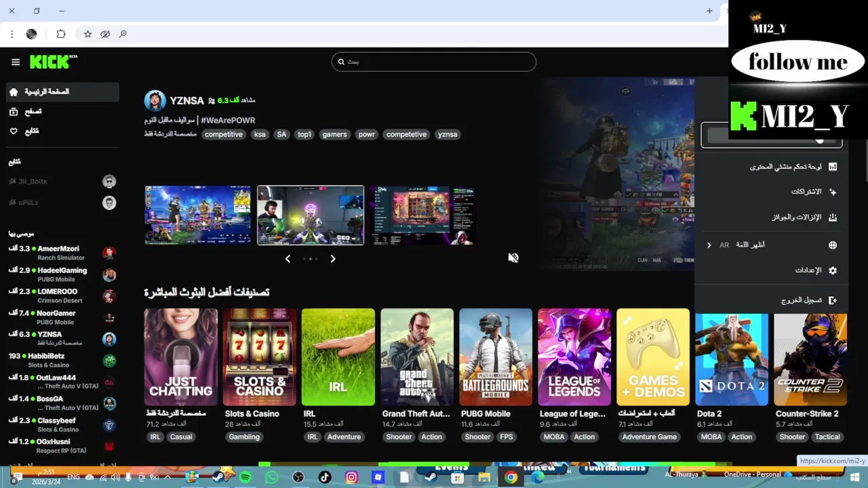This screenshot has height=488, width=868.
Task: Select the 'powr' tag
Action: [x=367, y=134]
